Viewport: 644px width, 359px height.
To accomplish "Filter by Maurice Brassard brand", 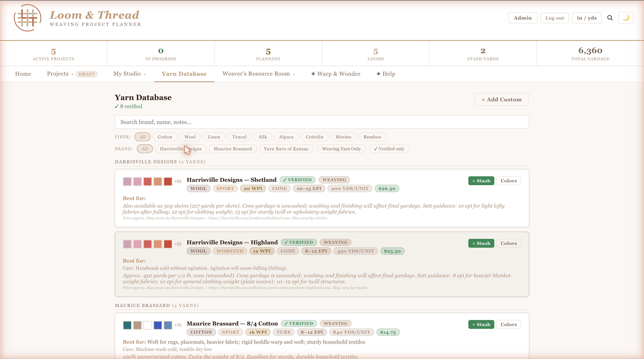I will click(x=233, y=149).
